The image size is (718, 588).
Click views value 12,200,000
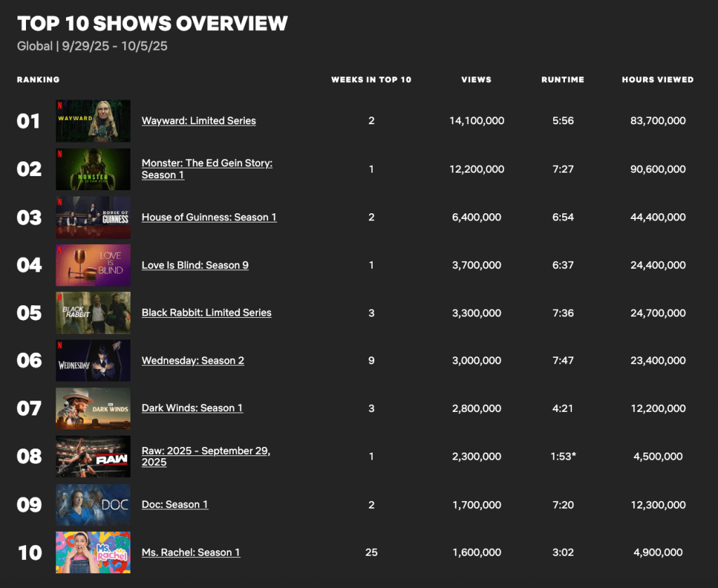coord(477,169)
